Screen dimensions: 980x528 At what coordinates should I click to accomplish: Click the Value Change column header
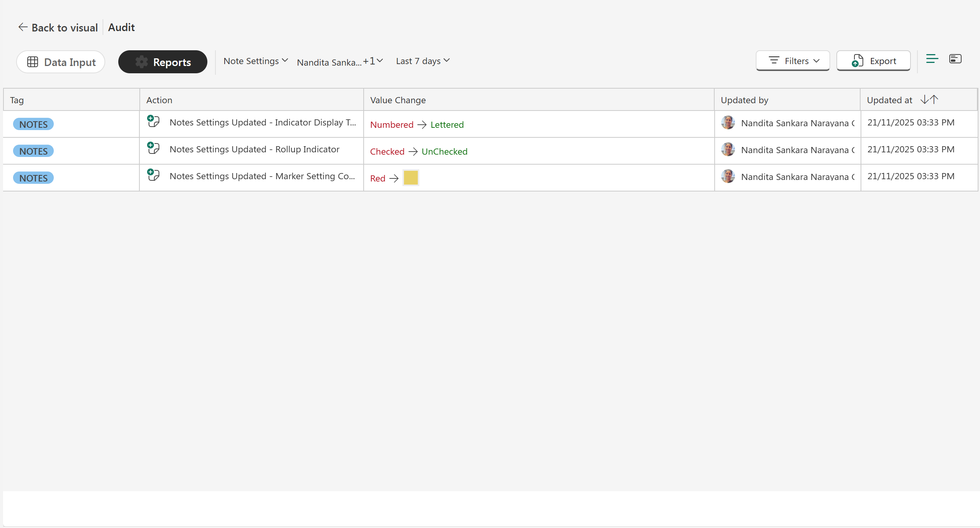pyautogui.click(x=398, y=100)
